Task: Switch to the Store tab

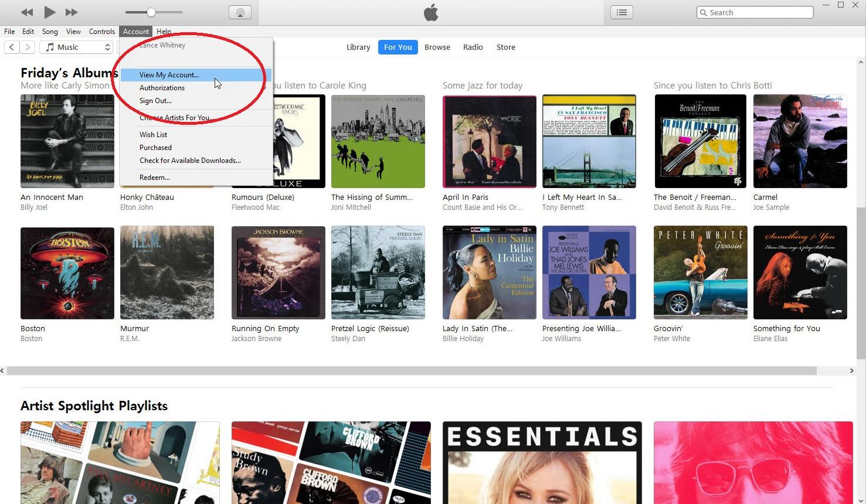Action: [505, 47]
